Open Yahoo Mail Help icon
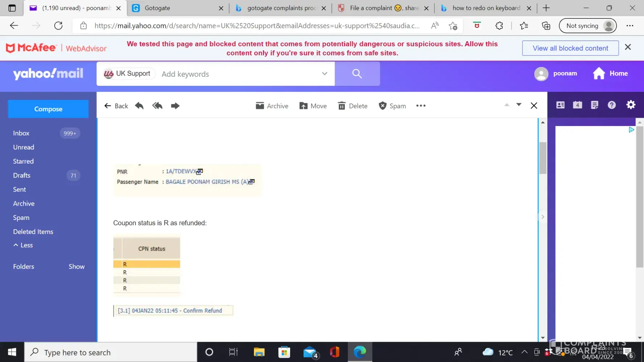 612,105
